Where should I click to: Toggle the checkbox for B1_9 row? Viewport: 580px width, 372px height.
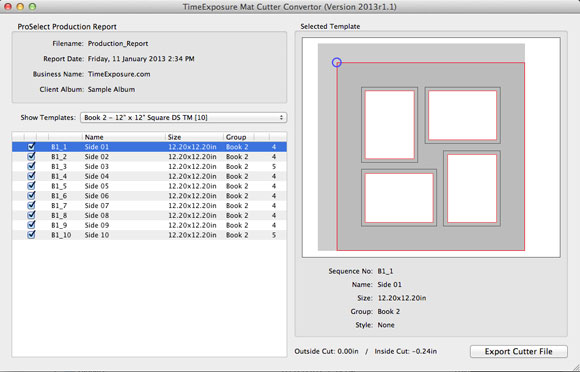pos(31,225)
